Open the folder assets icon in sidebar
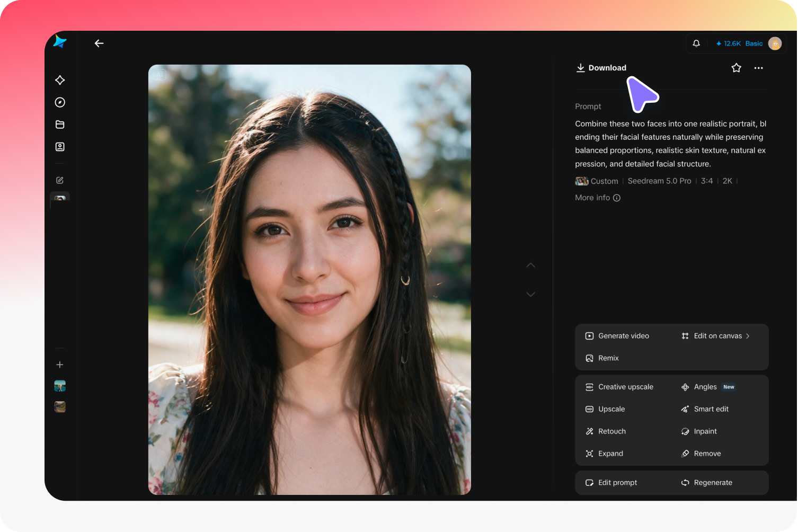Screen dimensions: 798x532 point(60,125)
